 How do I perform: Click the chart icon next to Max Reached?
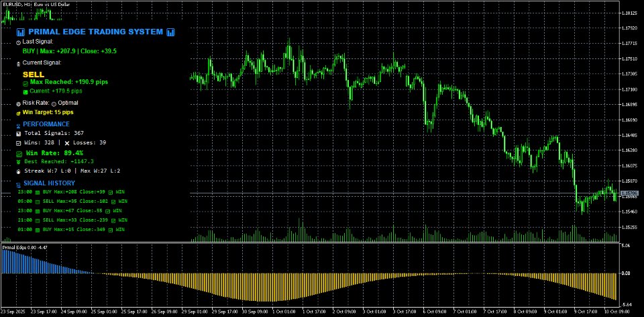[25, 83]
